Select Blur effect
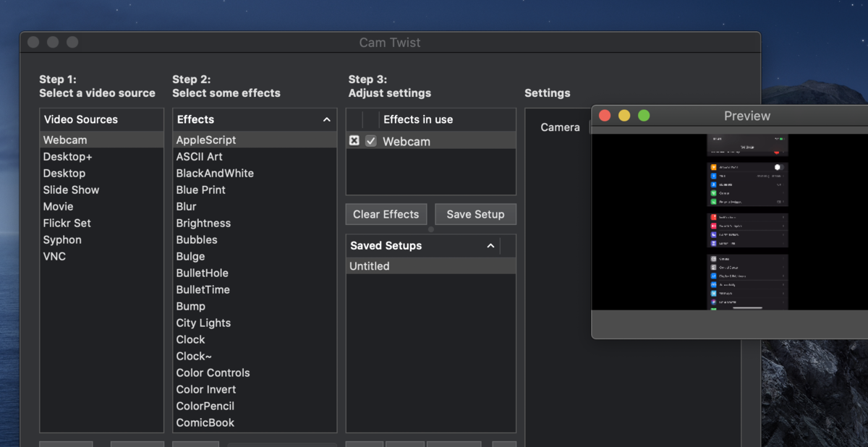Image resolution: width=868 pixels, height=447 pixels. (x=255, y=206)
